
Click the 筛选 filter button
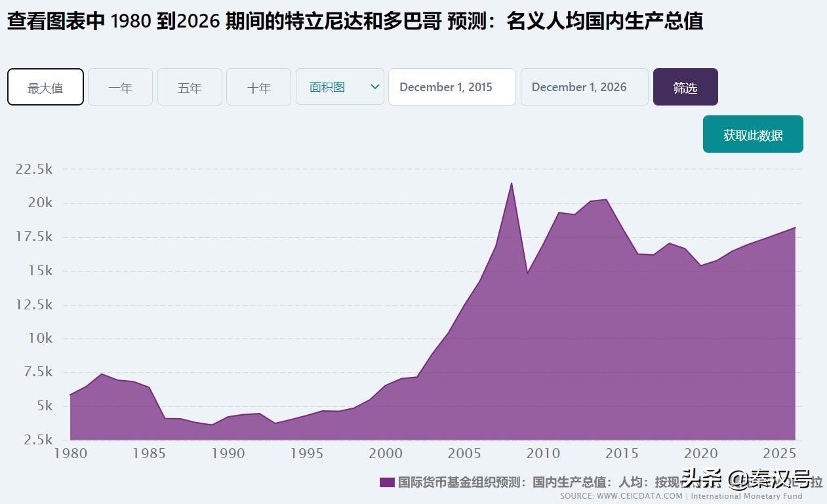[x=685, y=86]
